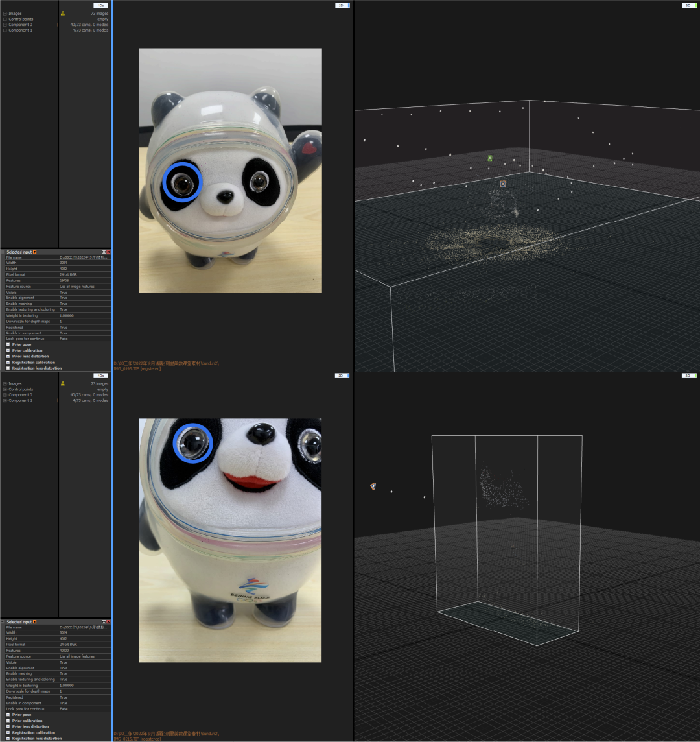This screenshot has height=742, width=700.
Task: Open Feature source dropdown in Features 29706 panel
Action: [85, 286]
